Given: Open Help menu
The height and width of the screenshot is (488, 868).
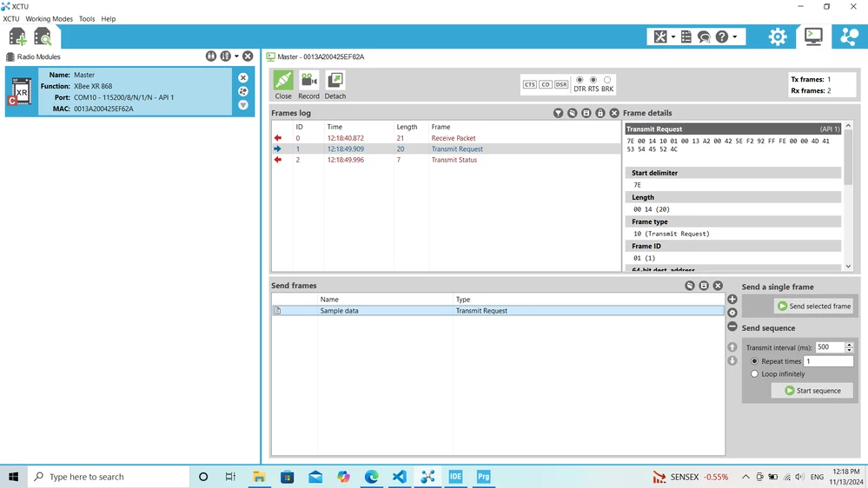Looking at the screenshot, I should [109, 19].
